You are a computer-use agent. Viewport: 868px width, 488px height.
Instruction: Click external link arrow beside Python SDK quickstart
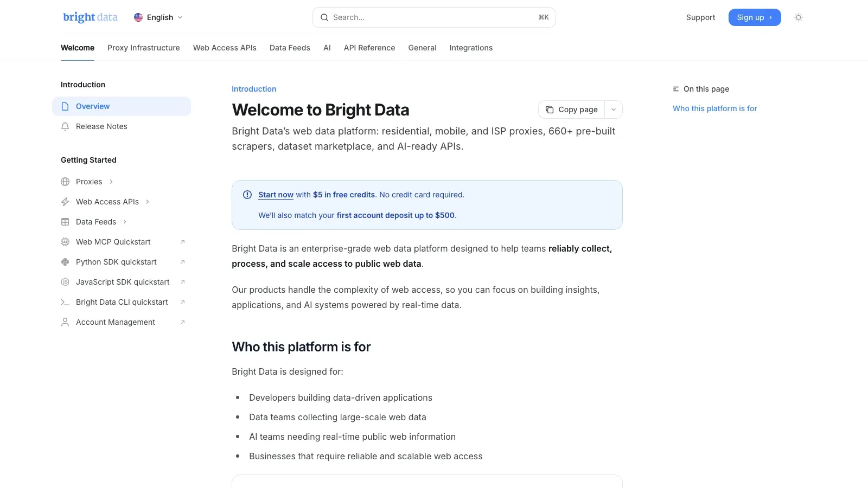183,262
